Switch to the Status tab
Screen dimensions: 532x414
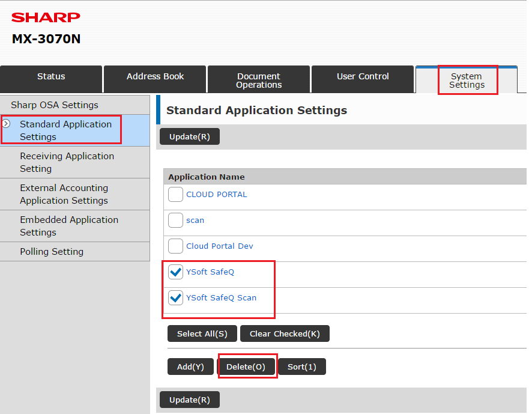[x=51, y=77]
